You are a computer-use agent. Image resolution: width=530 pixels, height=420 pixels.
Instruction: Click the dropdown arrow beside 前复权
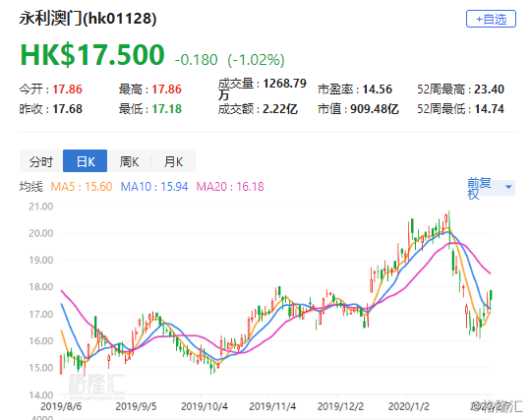pos(508,187)
